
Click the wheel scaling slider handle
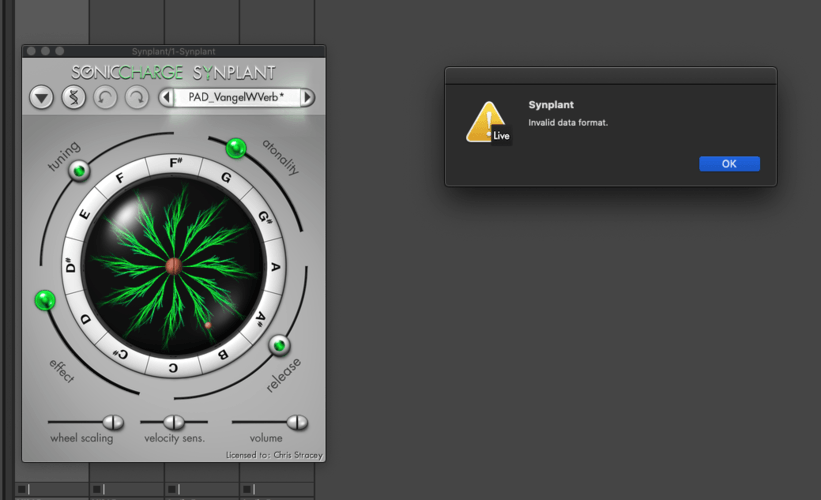tap(113, 422)
